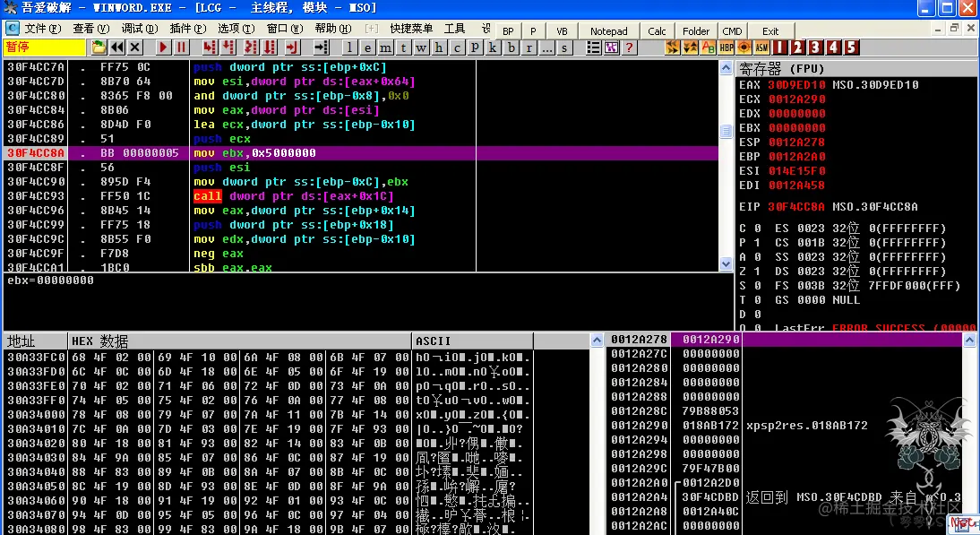The width and height of the screenshot is (980, 535).
Task: Open the appearance options purple grid icon
Action: (x=611, y=47)
